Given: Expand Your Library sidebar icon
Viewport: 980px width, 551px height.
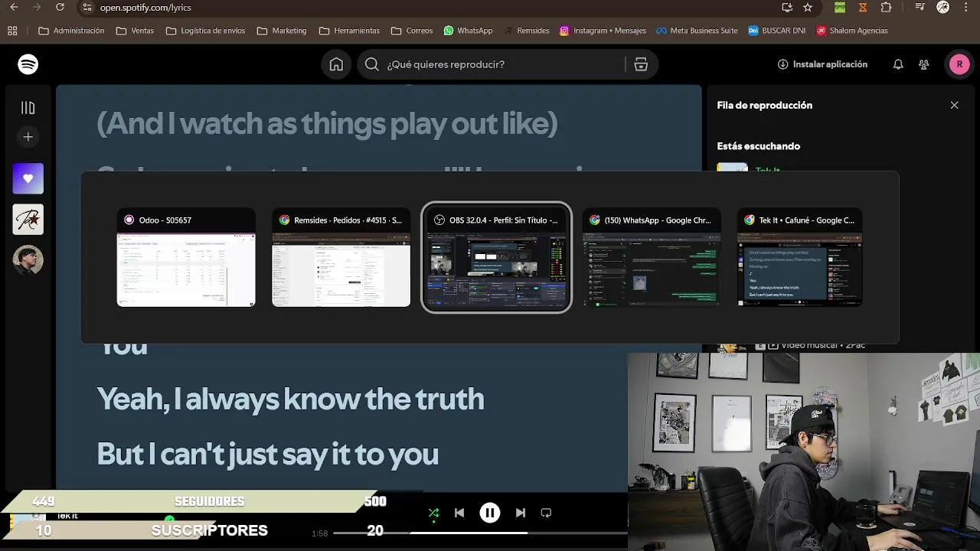Looking at the screenshot, I should click(28, 108).
